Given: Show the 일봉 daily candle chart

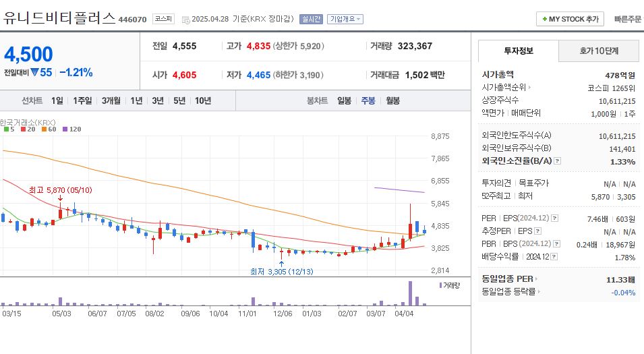Looking at the screenshot, I should (x=344, y=100).
